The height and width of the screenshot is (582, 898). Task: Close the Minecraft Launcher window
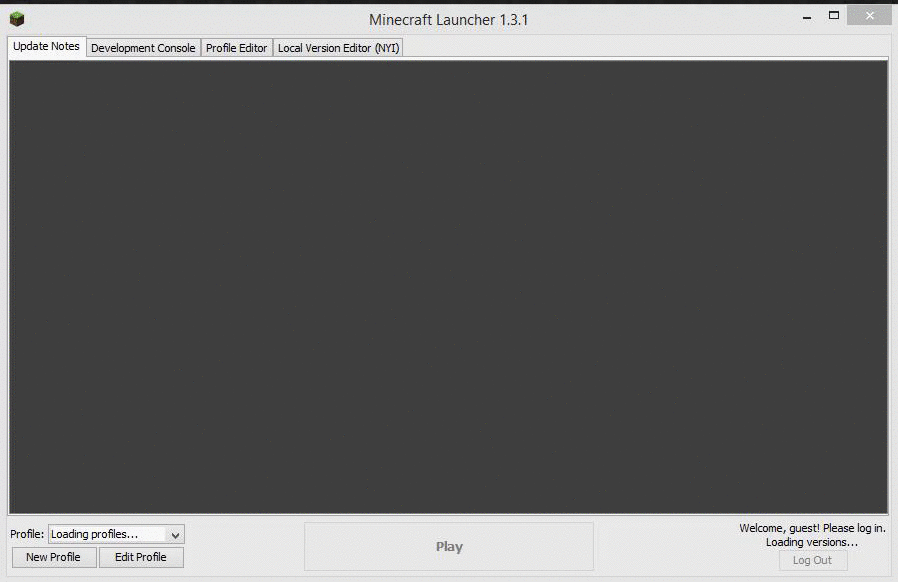(869, 15)
